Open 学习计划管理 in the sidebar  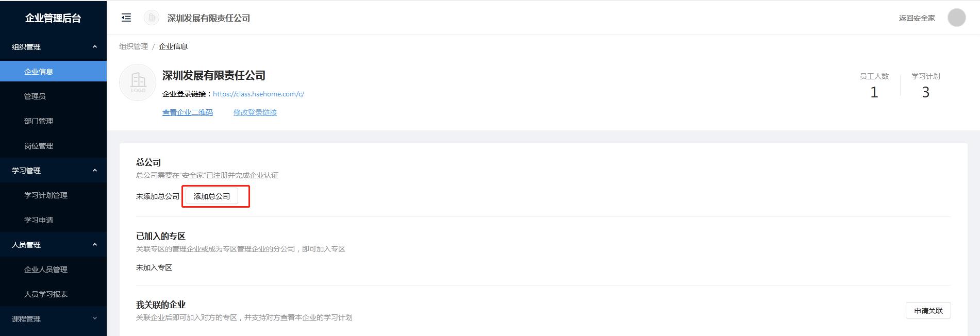(53, 195)
